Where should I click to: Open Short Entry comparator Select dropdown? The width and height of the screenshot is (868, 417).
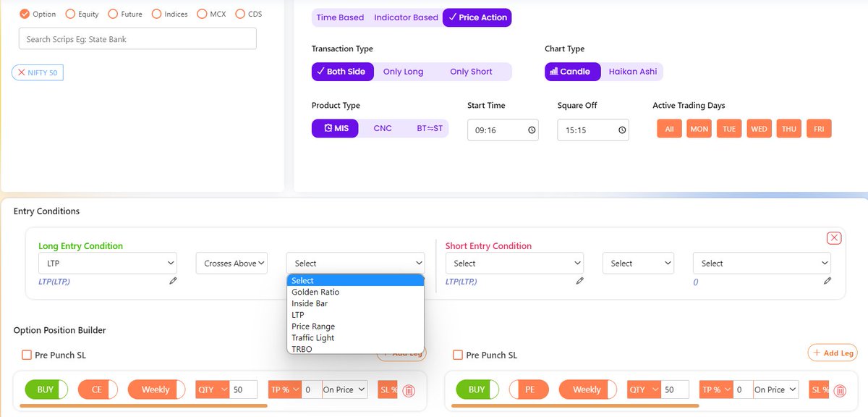coord(638,264)
